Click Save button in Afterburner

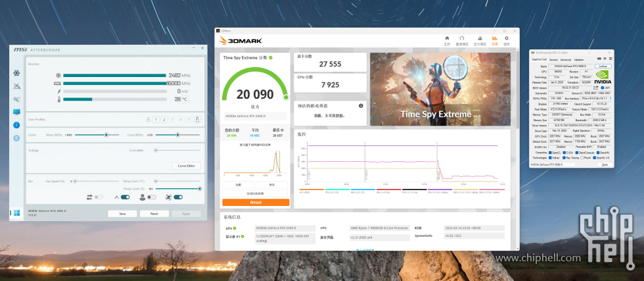(x=122, y=213)
